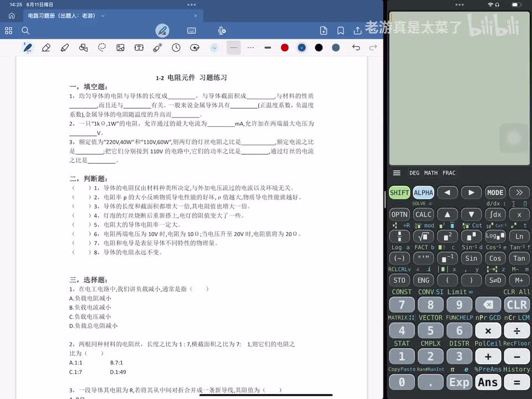532x399 pixels.
Task: Tap the Sin function key
Action: pyautogui.click(x=471, y=258)
